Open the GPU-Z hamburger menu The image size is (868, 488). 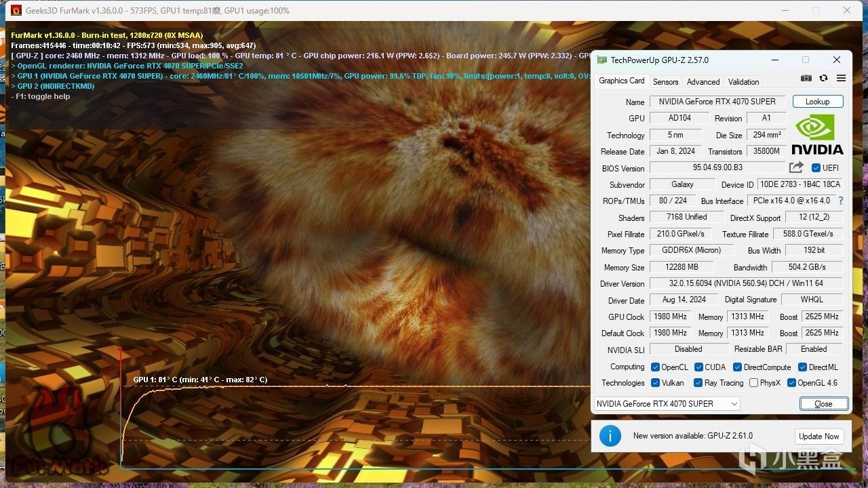point(841,79)
